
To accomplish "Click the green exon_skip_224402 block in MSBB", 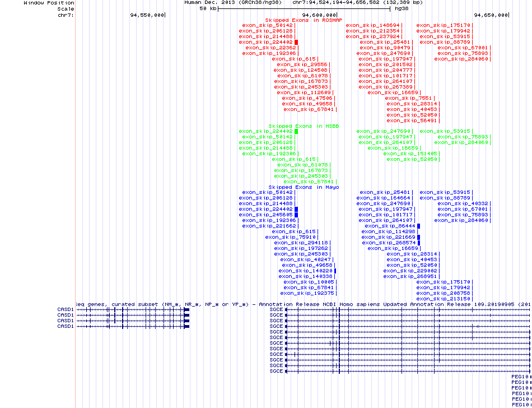I will 296,131.
